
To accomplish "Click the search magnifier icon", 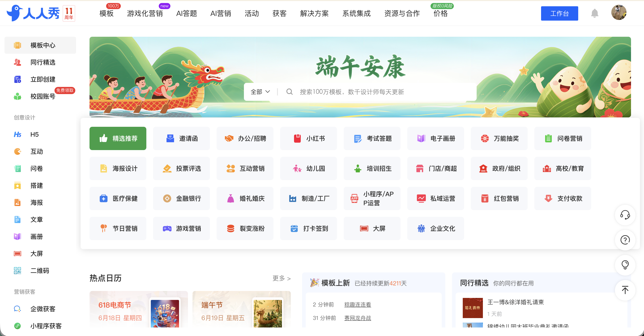I will pos(289,92).
